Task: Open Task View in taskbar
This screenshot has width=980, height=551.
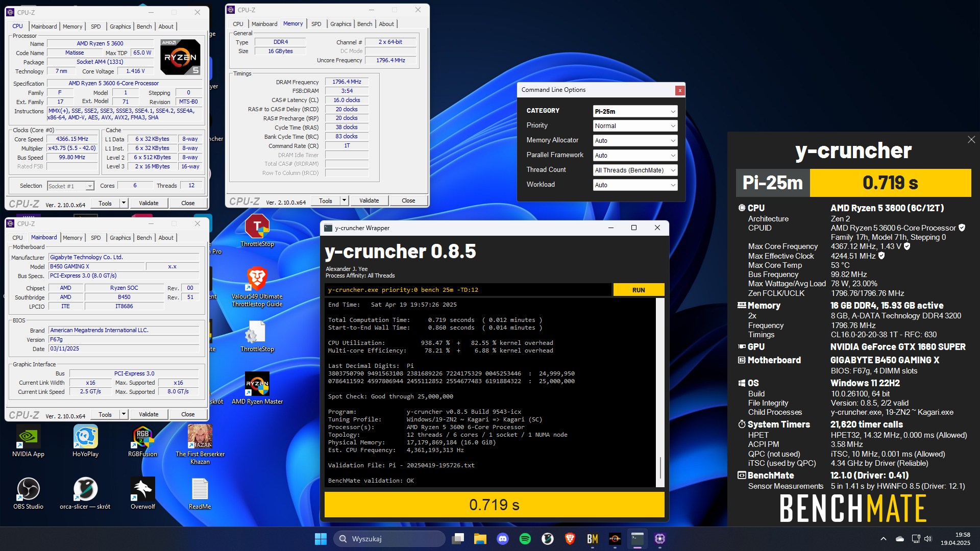Action: coord(458,539)
